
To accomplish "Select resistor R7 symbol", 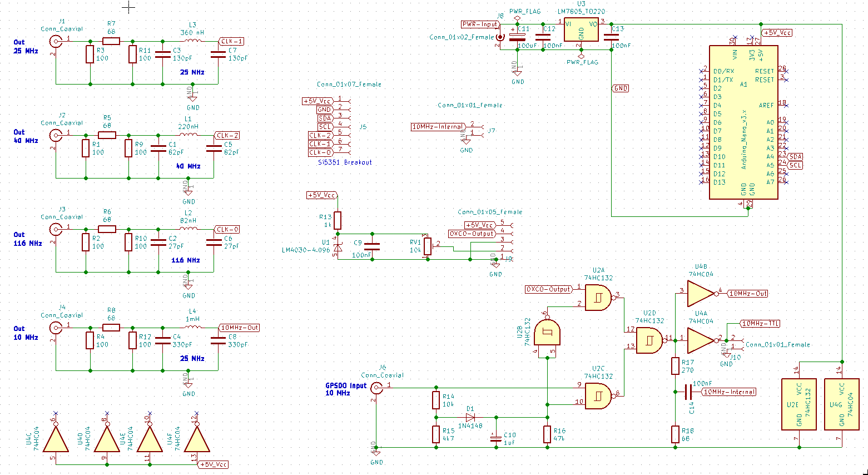I will [x=111, y=41].
